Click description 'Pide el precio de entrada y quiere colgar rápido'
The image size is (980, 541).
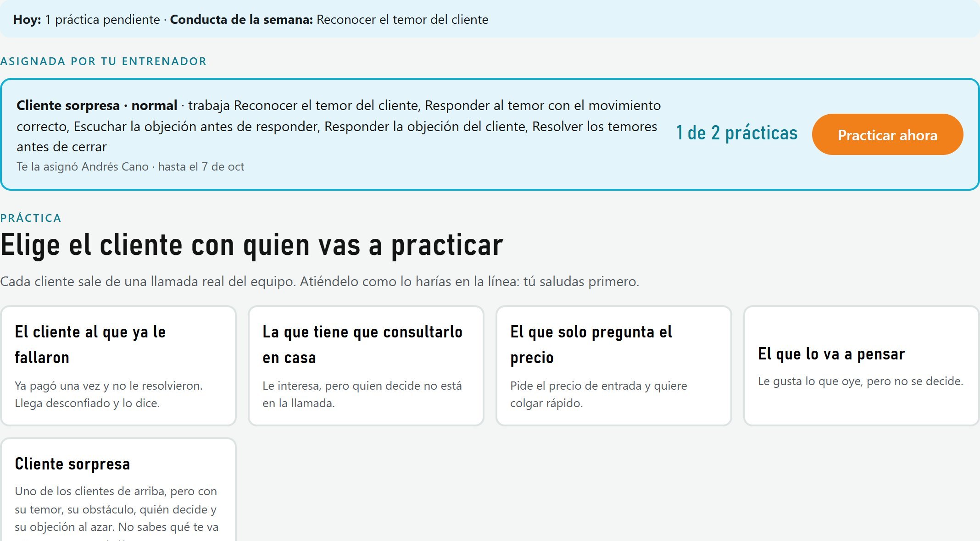point(599,394)
